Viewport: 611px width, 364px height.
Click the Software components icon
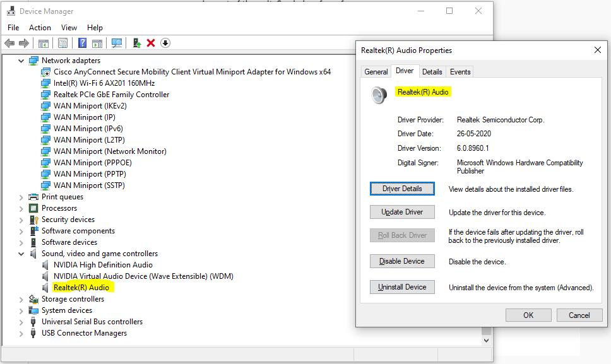tap(34, 231)
